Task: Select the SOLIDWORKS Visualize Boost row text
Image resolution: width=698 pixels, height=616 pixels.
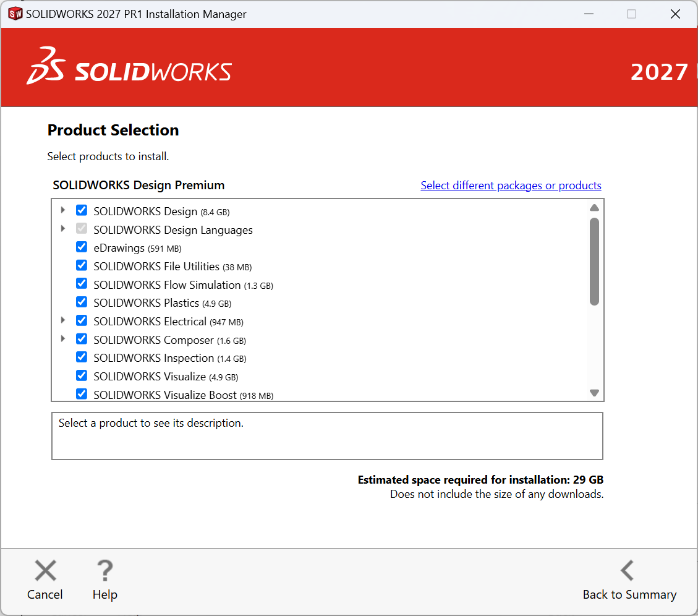Action: [184, 395]
